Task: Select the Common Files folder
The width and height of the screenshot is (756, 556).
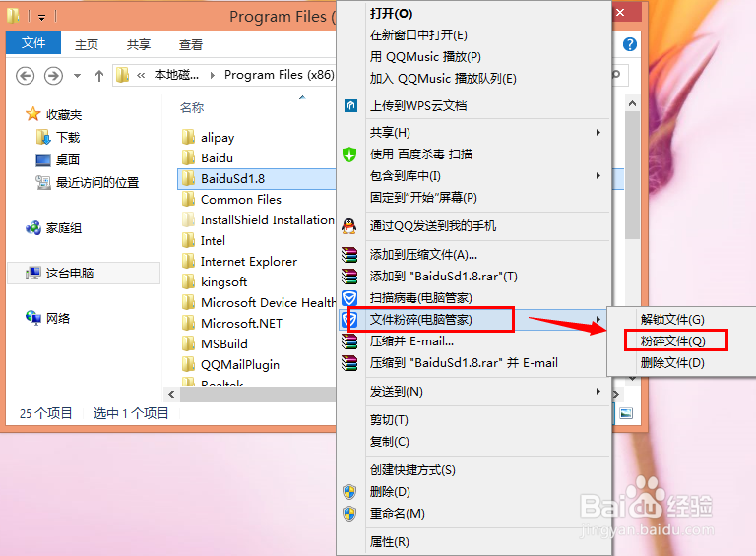Action: coord(241,200)
